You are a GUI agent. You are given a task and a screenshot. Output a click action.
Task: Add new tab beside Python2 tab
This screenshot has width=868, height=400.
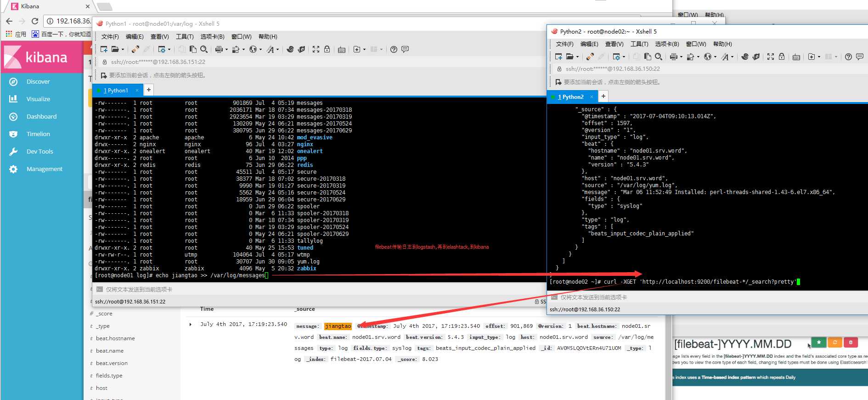(x=603, y=96)
